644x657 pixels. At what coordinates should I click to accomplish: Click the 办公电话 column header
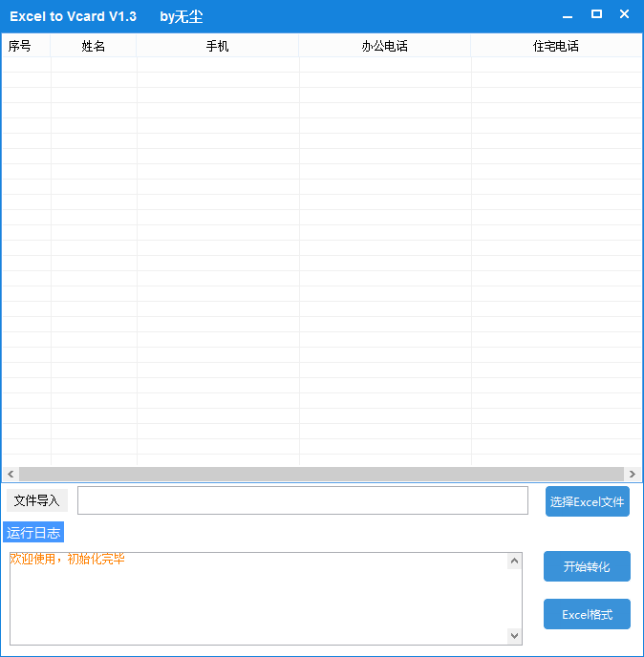[x=384, y=46]
